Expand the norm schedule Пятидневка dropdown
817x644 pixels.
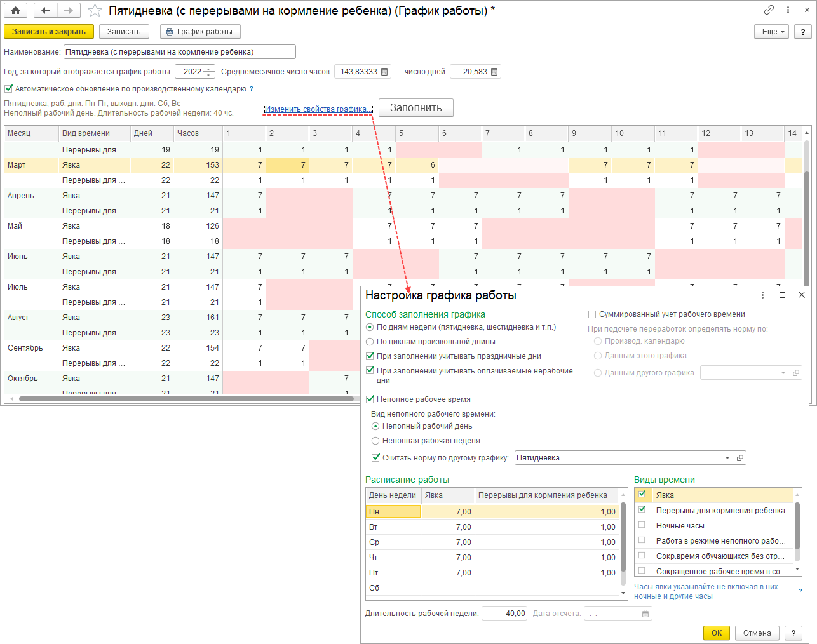pyautogui.click(x=727, y=458)
